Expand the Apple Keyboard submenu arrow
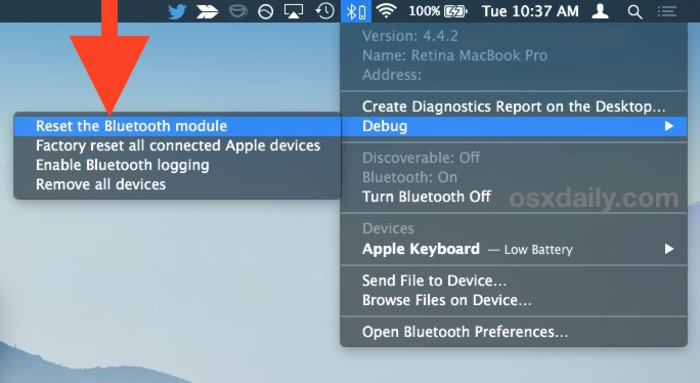 (669, 249)
